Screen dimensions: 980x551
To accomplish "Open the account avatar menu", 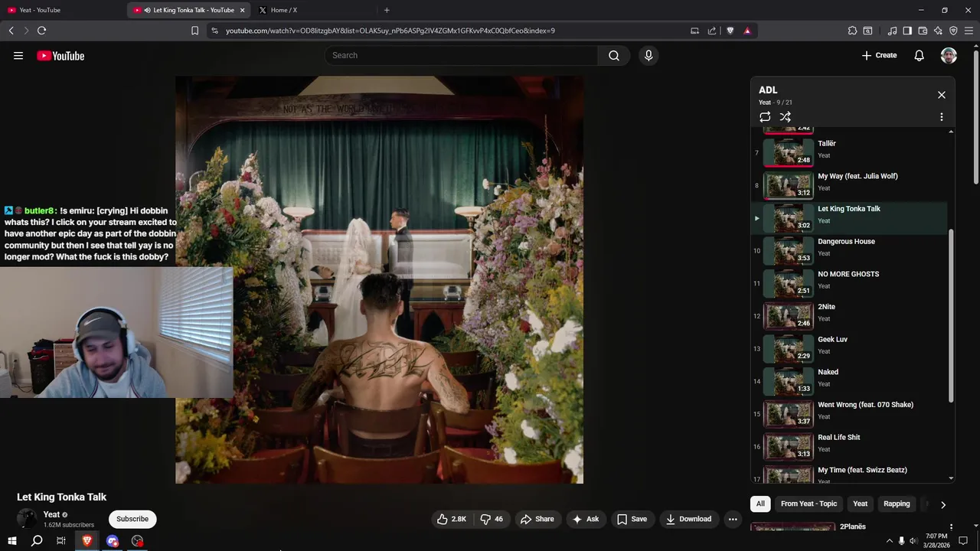I will pos(949,55).
